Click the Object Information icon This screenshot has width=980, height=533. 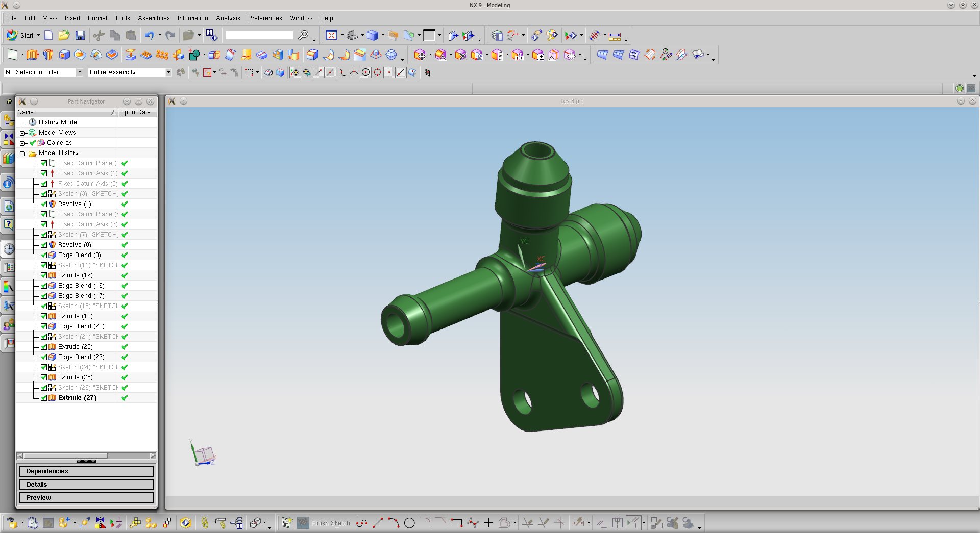coord(211,35)
